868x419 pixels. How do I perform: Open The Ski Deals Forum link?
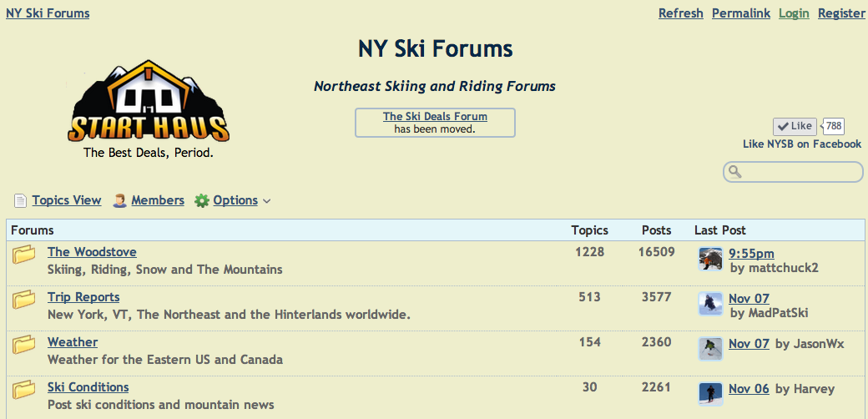[435, 117]
